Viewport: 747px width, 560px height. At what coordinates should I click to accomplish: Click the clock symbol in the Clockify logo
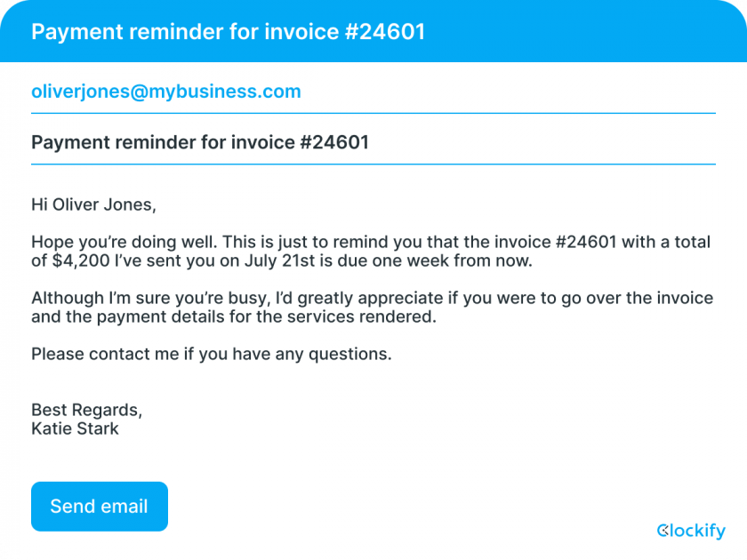pyautogui.click(x=664, y=531)
